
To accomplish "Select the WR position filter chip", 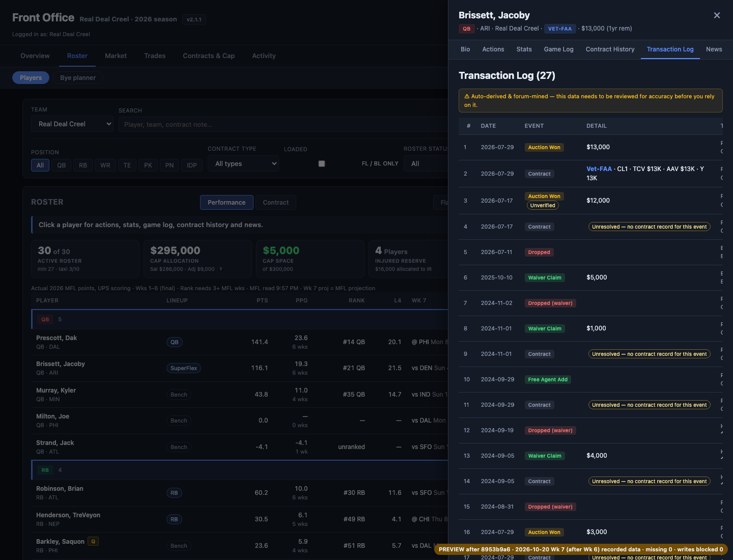I will click(x=105, y=165).
